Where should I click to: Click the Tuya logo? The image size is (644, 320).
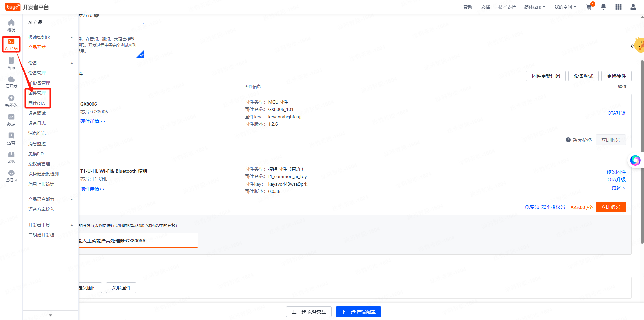pos(13,7)
